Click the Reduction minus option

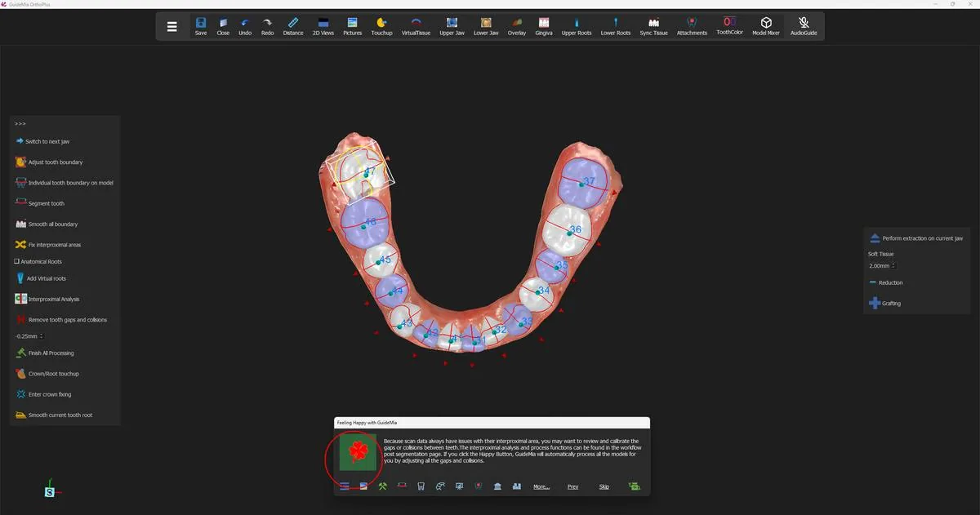pos(885,282)
